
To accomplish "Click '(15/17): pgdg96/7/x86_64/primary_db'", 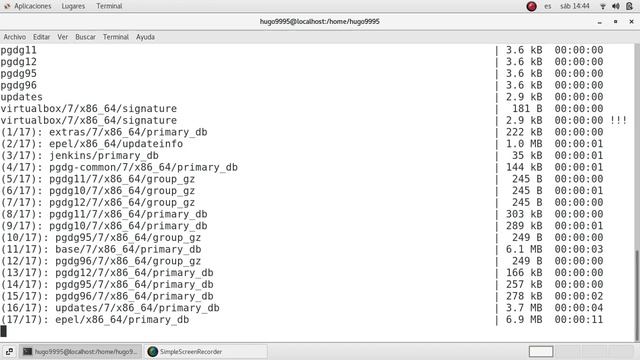I will point(107,296).
